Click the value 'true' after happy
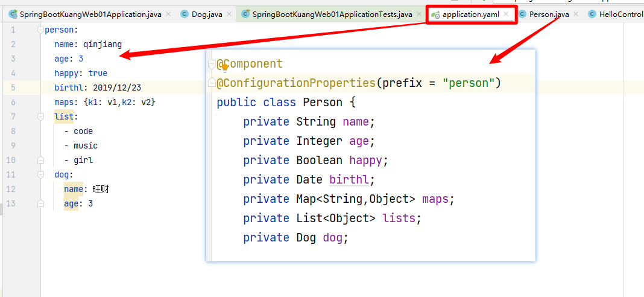 98,73
